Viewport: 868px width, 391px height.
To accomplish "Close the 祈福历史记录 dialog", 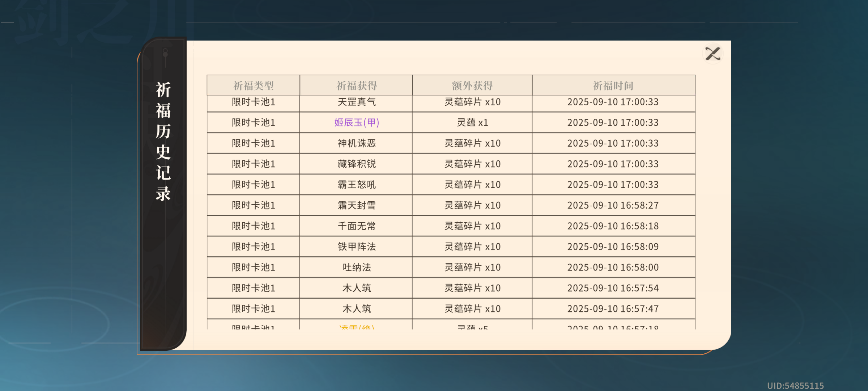I will (712, 54).
